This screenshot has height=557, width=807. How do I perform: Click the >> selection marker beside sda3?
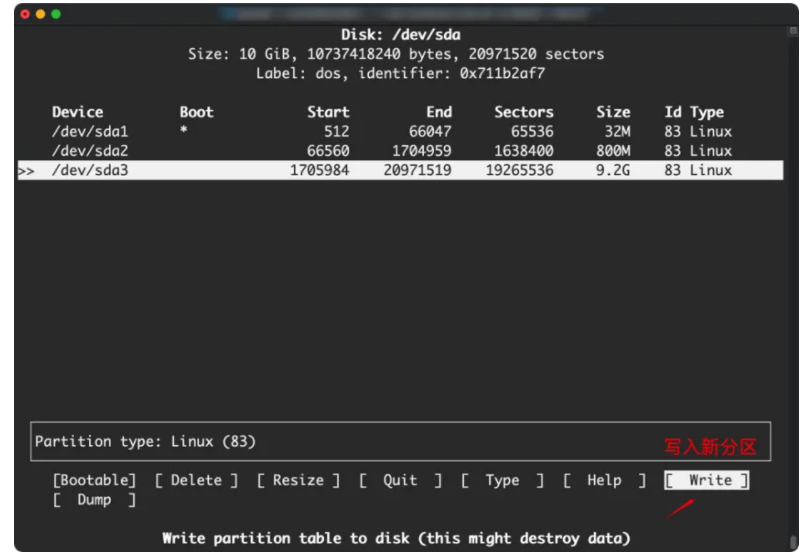26,171
